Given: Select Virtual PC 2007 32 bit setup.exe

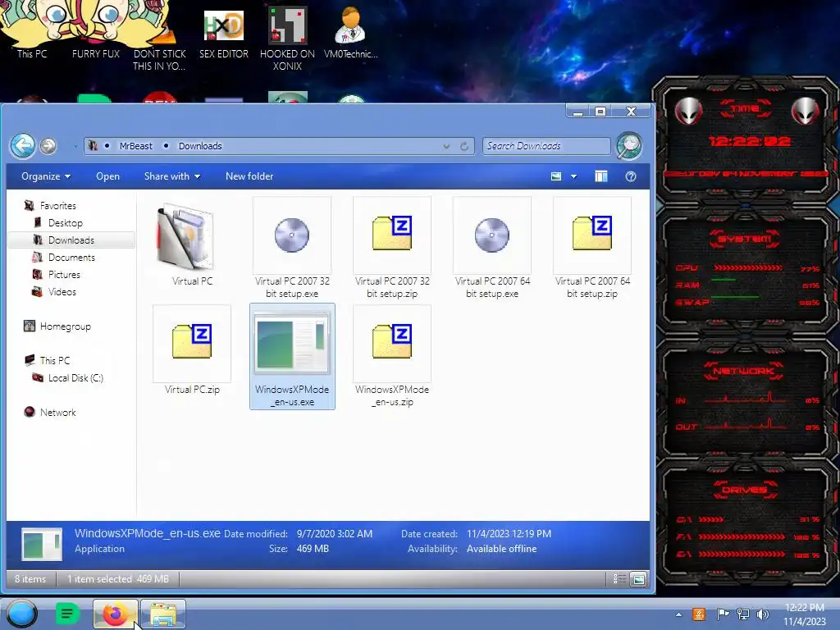Looking at the screenshot, I should (292, 249).
